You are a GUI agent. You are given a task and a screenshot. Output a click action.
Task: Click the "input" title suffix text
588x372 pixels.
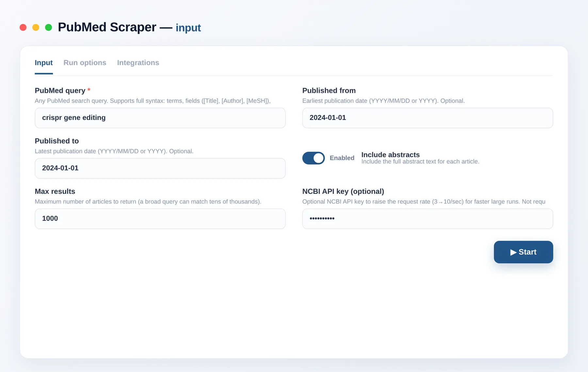pos(188,28)
